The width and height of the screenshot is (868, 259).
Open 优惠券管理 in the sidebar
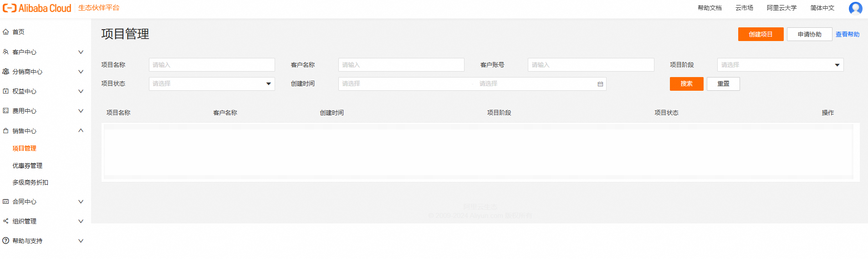pos(27,166)
